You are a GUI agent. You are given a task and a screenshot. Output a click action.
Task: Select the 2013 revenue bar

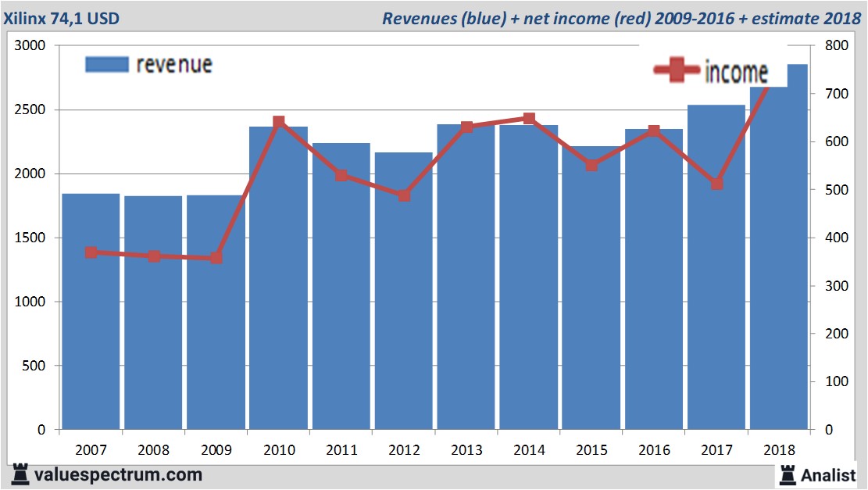(x=466, y=277)
